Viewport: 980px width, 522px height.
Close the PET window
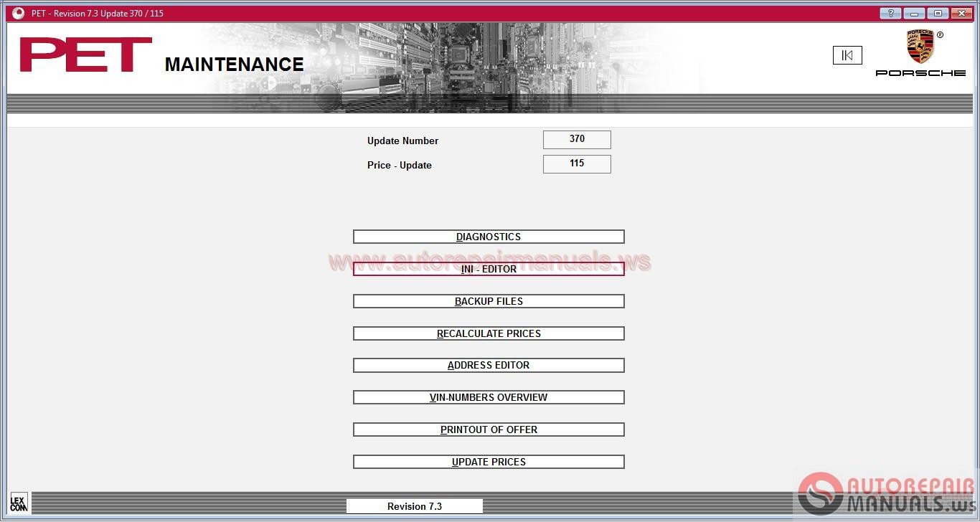tap(961, 13)
